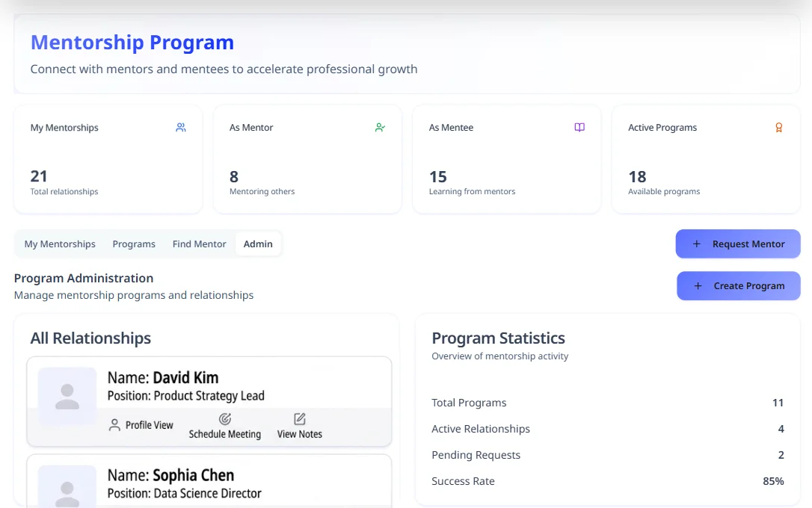Click the '15' learning from mentors value
The height and width of the screenshot is (508, 812).
click(x=438, y=177)
